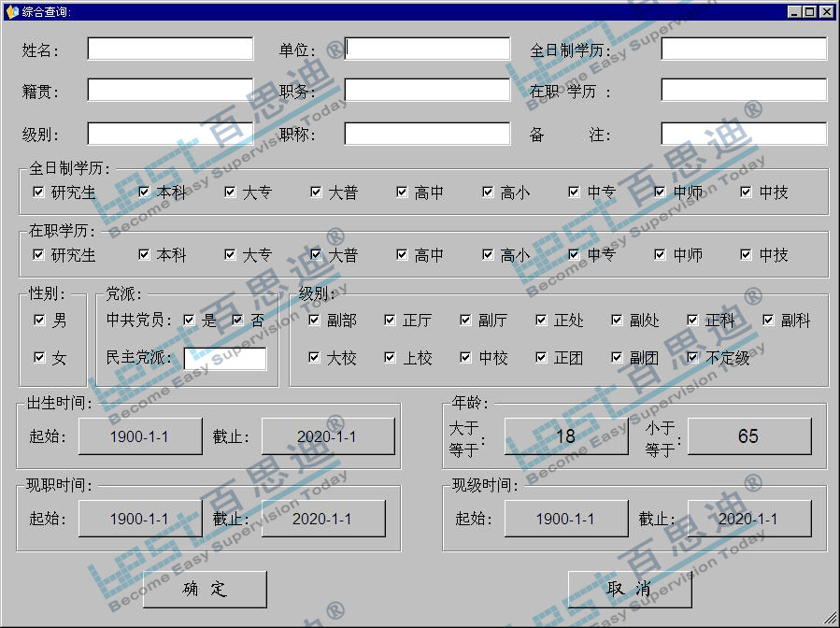Image resolution: width=840 pixels, height=628 pixels.
Task: Click the 职称 input field
Action: (x=427, y=134)
